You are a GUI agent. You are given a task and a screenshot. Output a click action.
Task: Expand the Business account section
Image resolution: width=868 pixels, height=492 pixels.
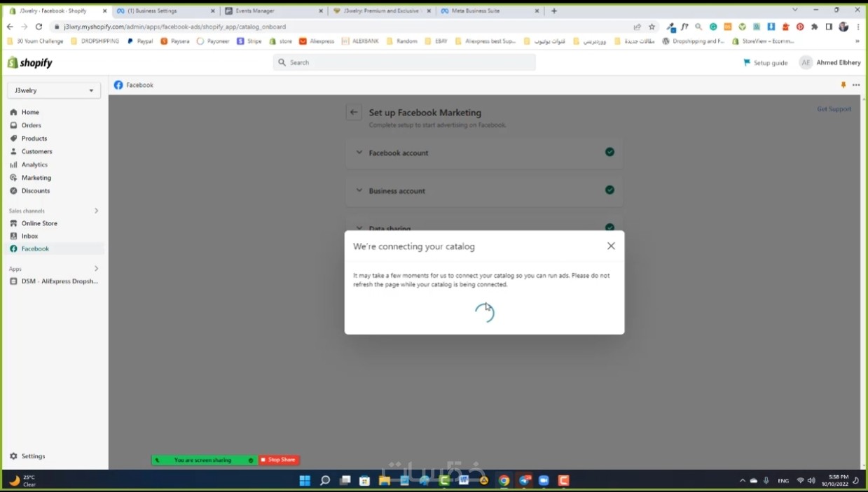484,190
